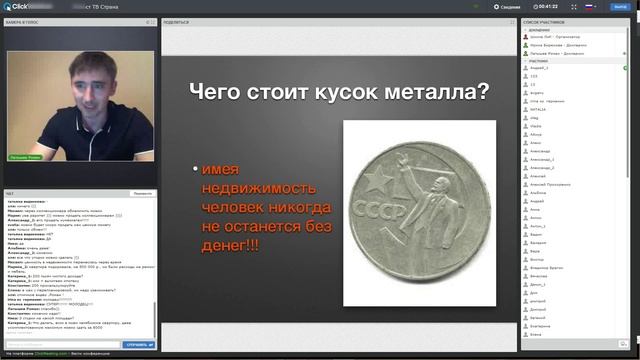Open the Russian flag language dropdown
Screen dimensions: 640x360
coord(591,7)
